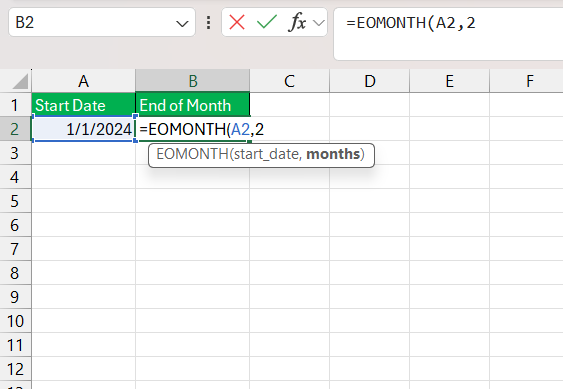
Task: Select row 11 header
Action: 15,345
